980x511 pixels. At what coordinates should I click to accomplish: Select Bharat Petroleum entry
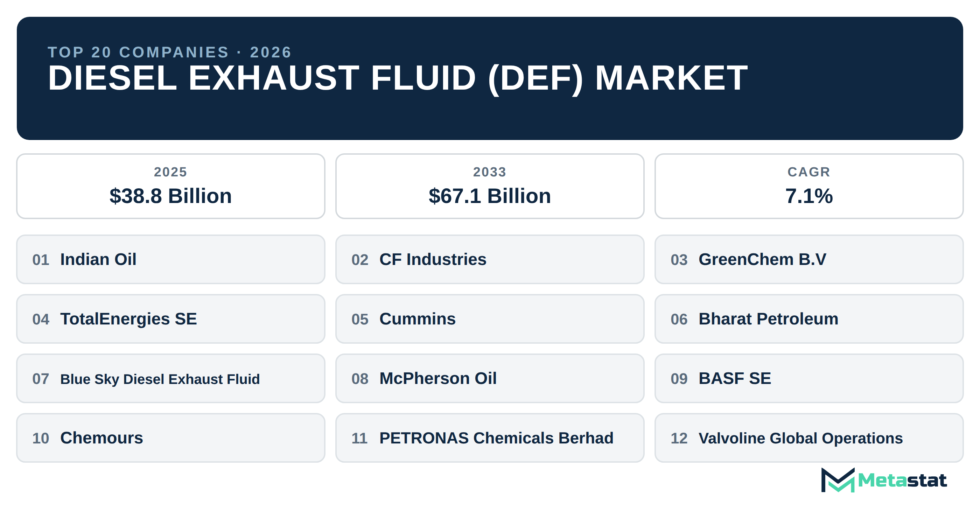[809, 319]
